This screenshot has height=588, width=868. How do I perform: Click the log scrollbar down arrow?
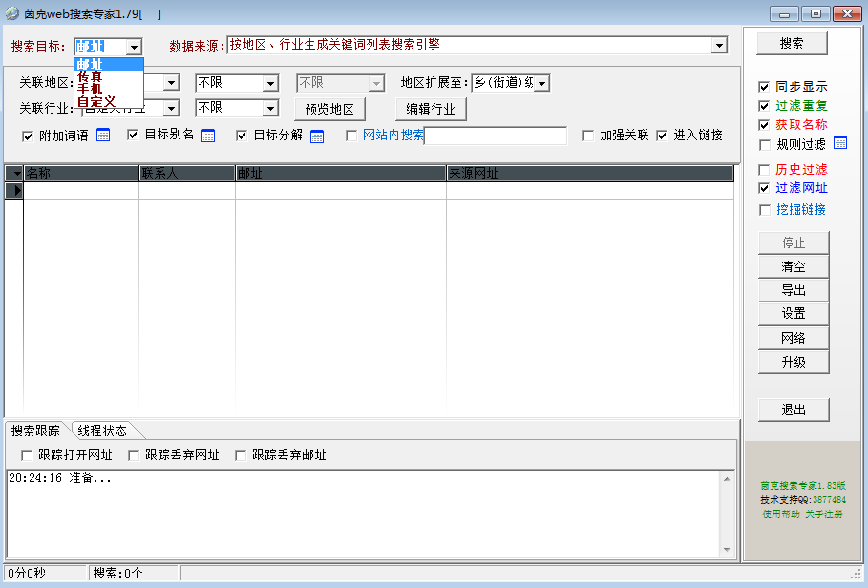(x=727, y=549)
